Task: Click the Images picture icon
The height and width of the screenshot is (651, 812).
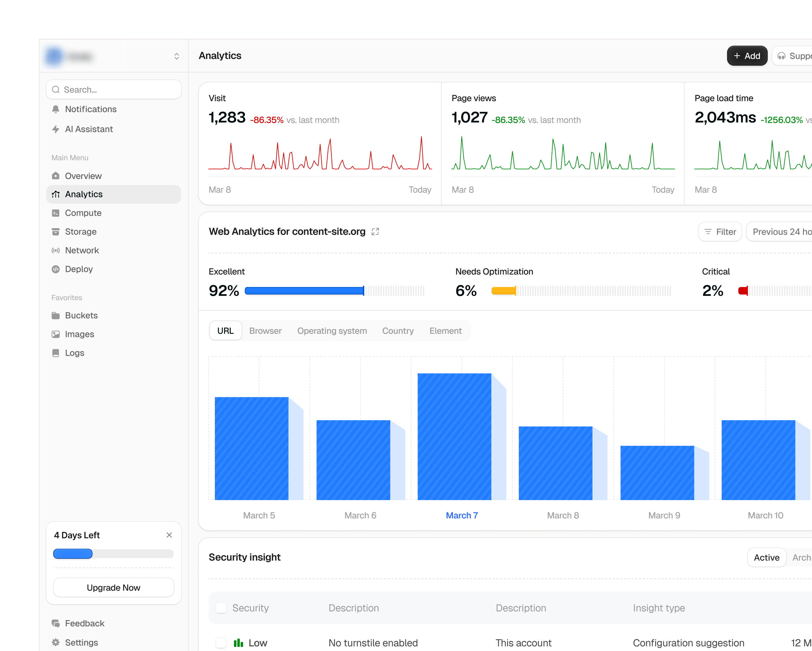Action: [56, 334]
